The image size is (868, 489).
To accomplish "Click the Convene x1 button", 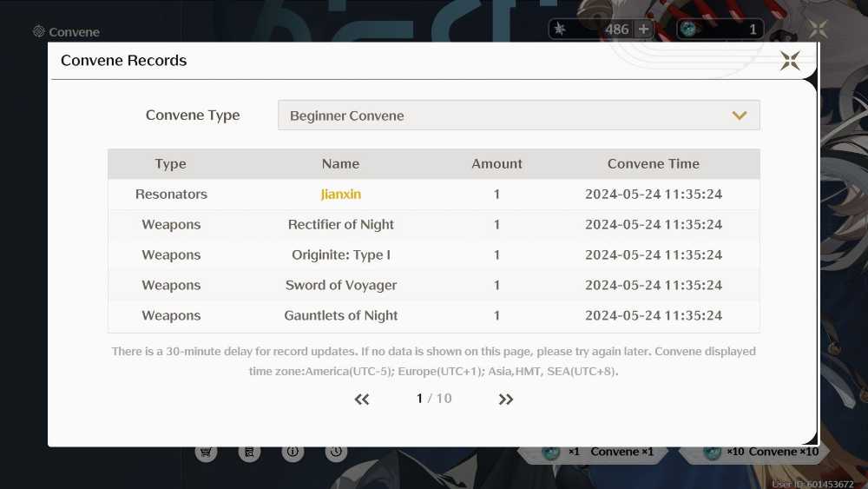I will click(x=595, y=452).
